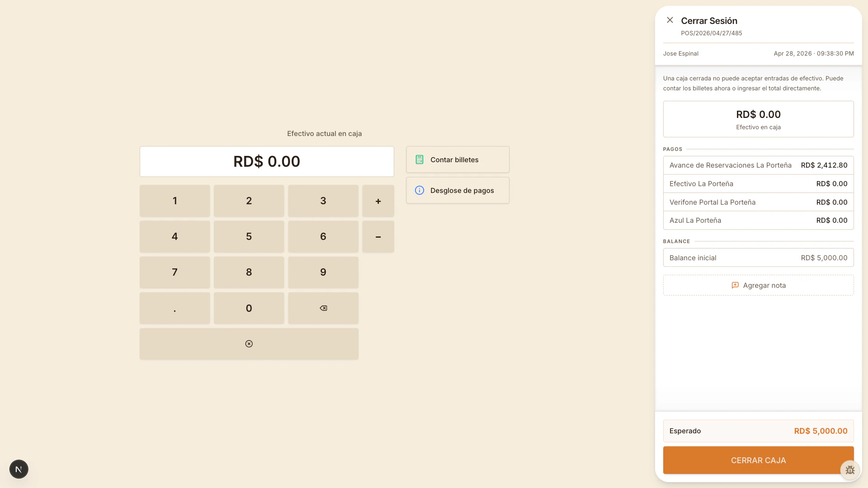Click the backspace key on the keypad
This screenshot has height=488, width=868.
click(x=323, y=308)
